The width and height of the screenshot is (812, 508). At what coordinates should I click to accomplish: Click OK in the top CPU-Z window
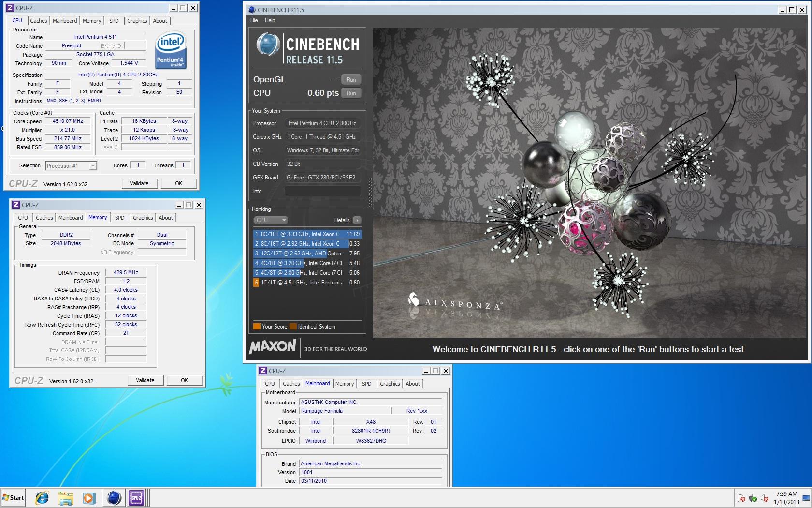pos(179,183)
